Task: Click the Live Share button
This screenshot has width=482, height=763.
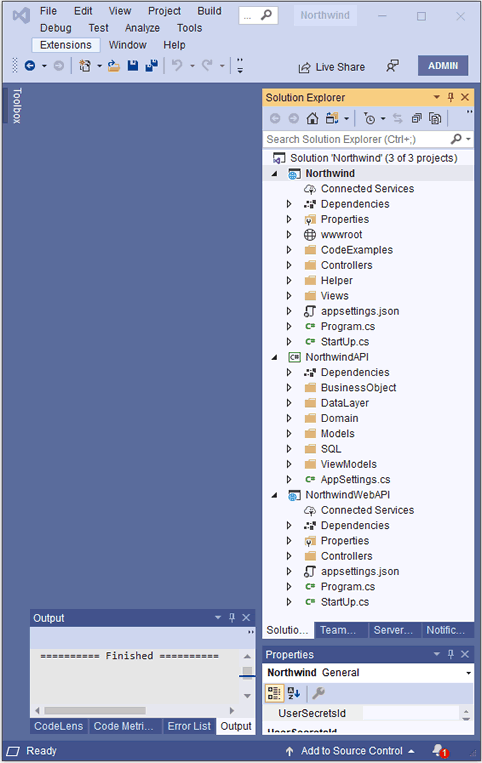Action: pyautogui.click(x=332, y=67)
